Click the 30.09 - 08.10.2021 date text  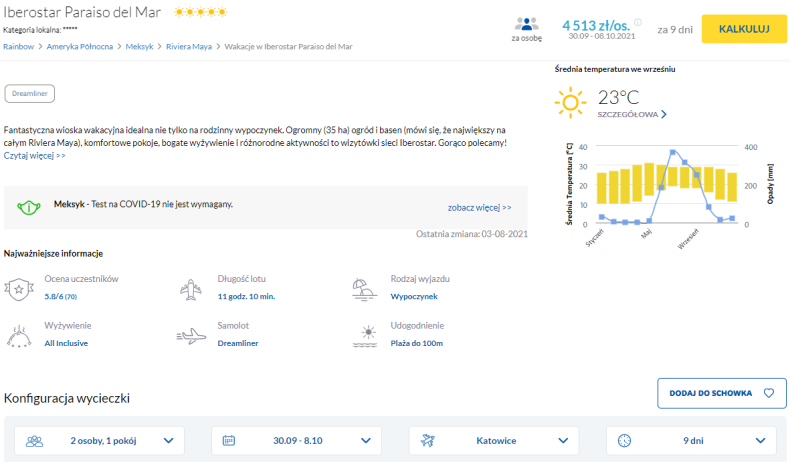point(602,36)
